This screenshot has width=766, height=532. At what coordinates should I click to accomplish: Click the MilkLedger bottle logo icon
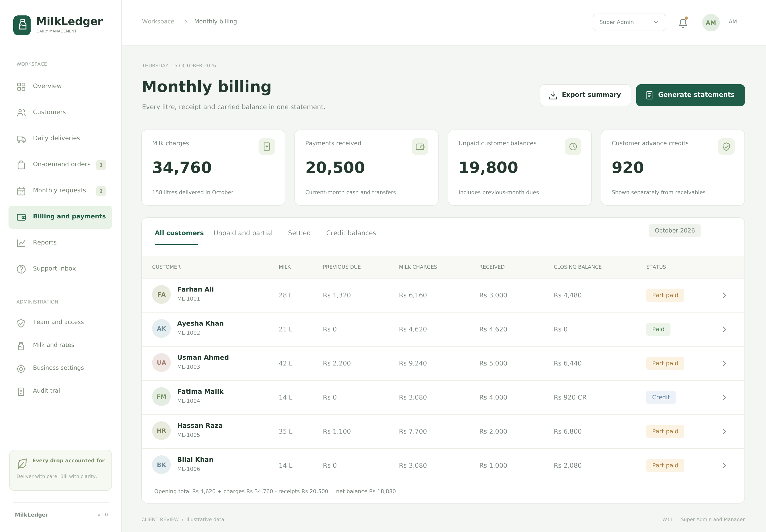[x=22, y=25]
